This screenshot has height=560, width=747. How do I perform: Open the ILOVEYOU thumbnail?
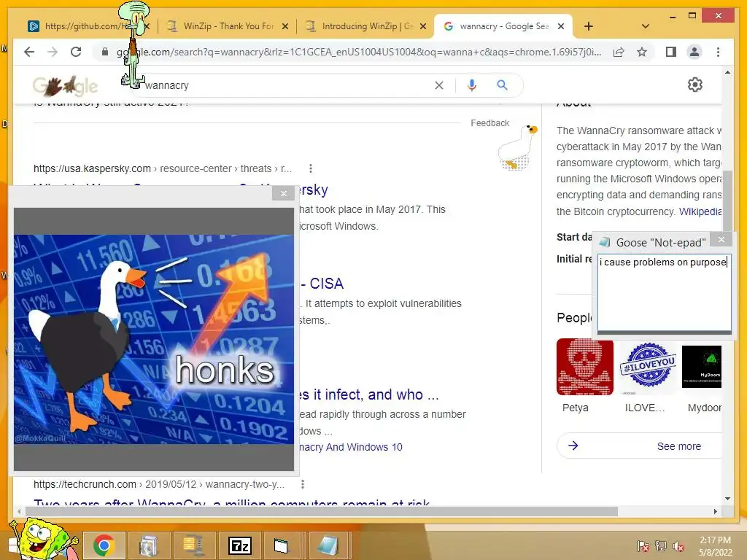648,367
